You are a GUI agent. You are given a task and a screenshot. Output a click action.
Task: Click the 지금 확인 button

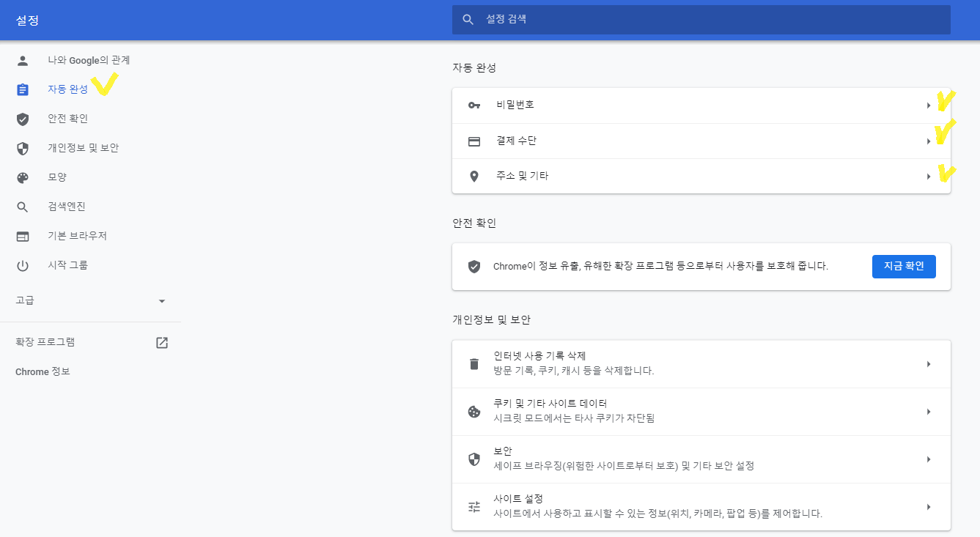(x=904, y=266)
